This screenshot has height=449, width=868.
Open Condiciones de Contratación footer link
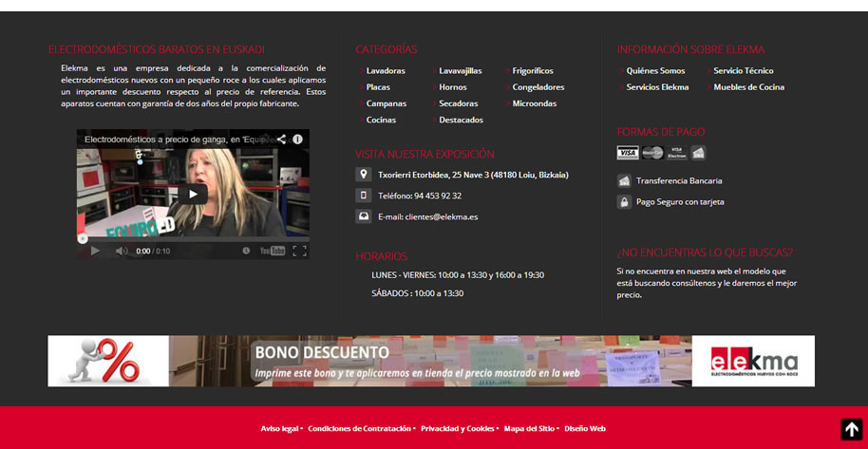(359, 428)
